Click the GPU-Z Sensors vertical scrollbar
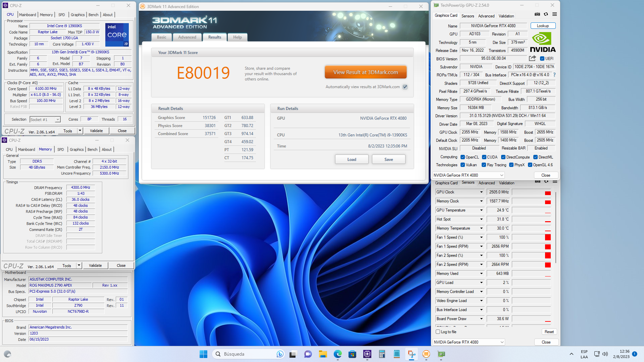 pyautogui.click(x=556, y=228)
